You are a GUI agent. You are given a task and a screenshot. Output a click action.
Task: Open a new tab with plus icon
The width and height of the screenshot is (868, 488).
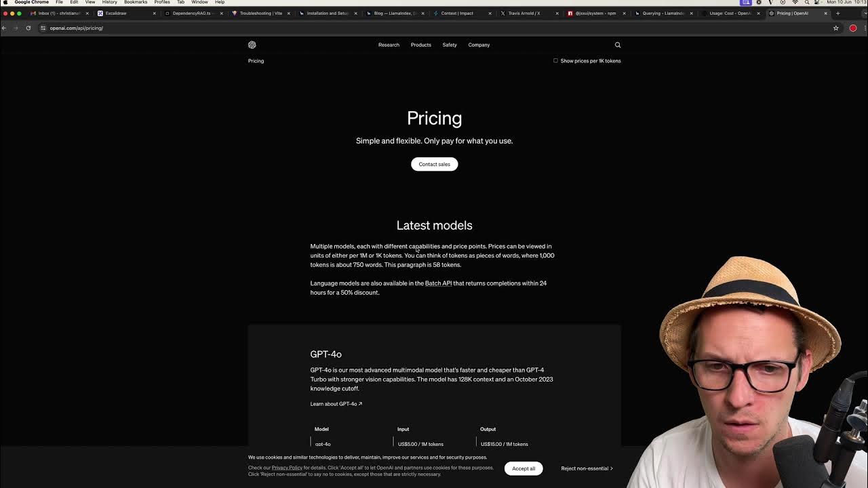[x=837, y=13]
